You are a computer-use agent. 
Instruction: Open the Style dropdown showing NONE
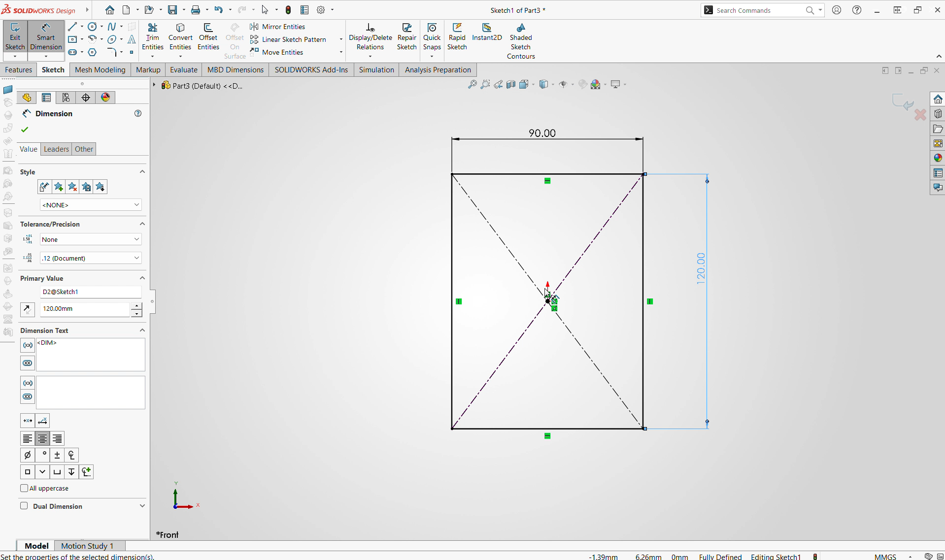[91, 205]
